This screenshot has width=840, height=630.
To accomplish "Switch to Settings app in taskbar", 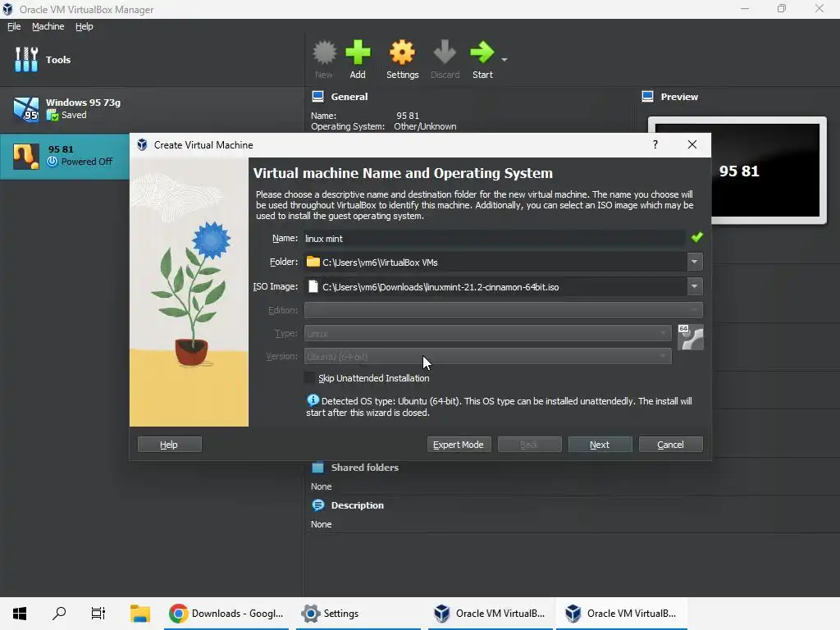I will click(358, 614).
